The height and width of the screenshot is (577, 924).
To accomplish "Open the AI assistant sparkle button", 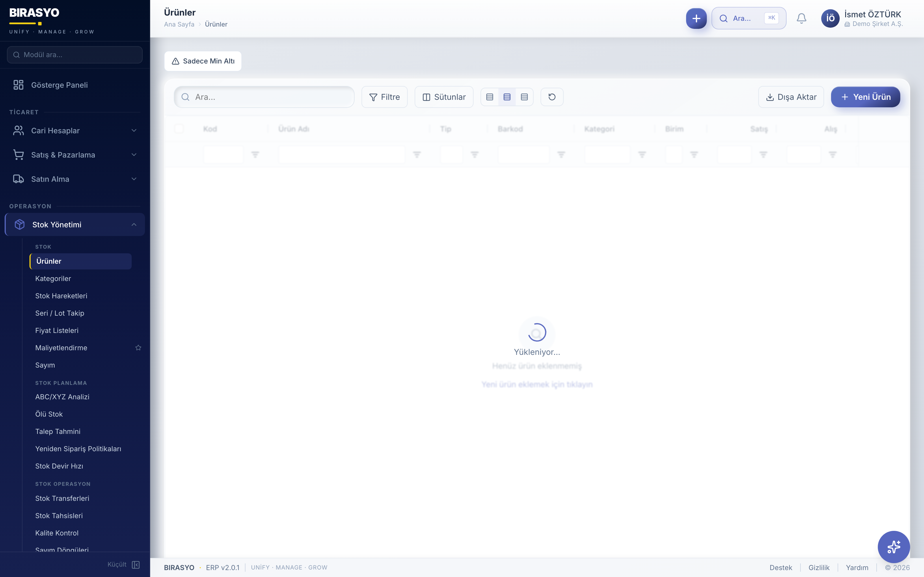I will (x=893, y=546).
